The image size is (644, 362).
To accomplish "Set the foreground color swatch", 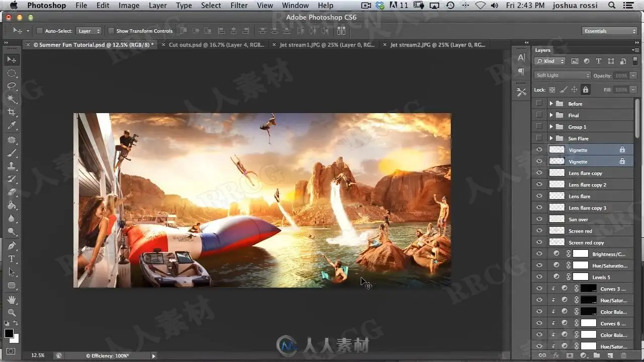I will [x=9, y=333].
